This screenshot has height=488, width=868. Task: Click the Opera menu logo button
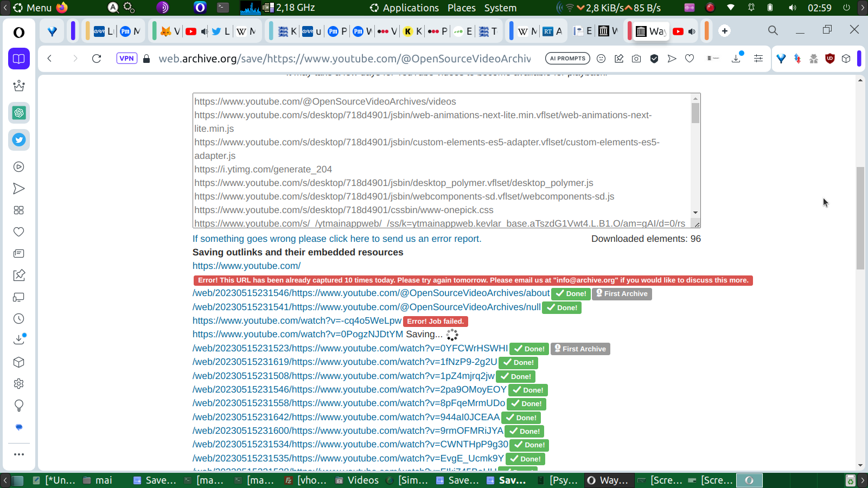point(19,33)
